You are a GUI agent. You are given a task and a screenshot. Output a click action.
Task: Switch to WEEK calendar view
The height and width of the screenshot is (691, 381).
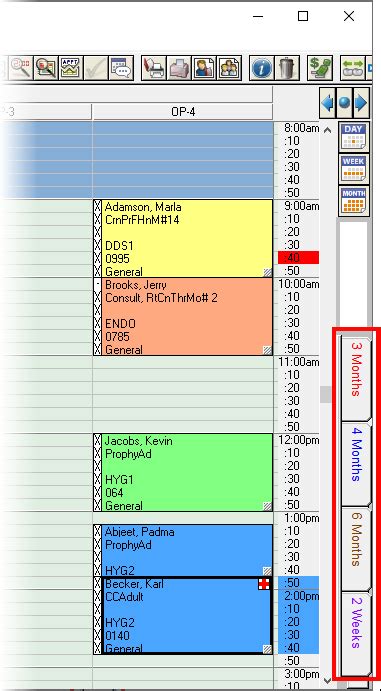[x=354, y=168]
